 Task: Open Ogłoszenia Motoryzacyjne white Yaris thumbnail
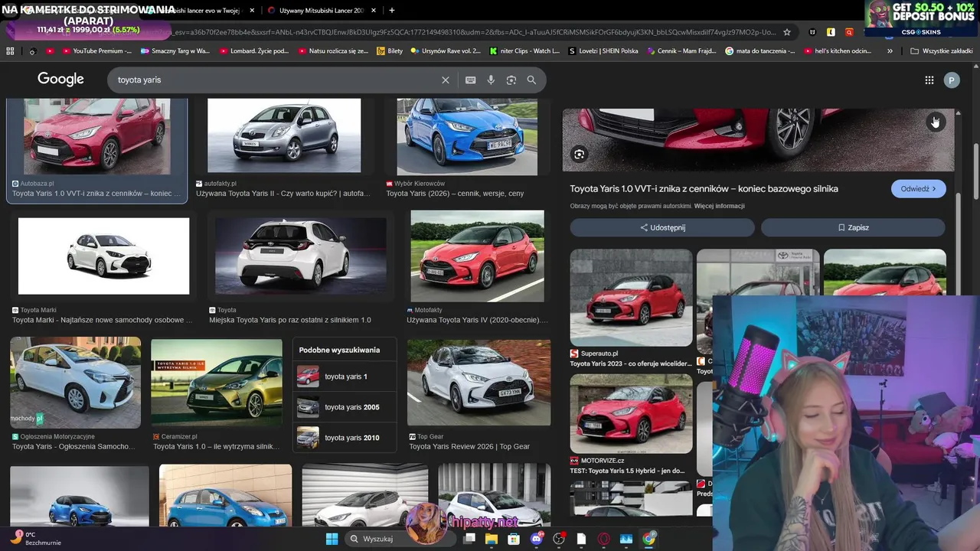pos(75,383)
